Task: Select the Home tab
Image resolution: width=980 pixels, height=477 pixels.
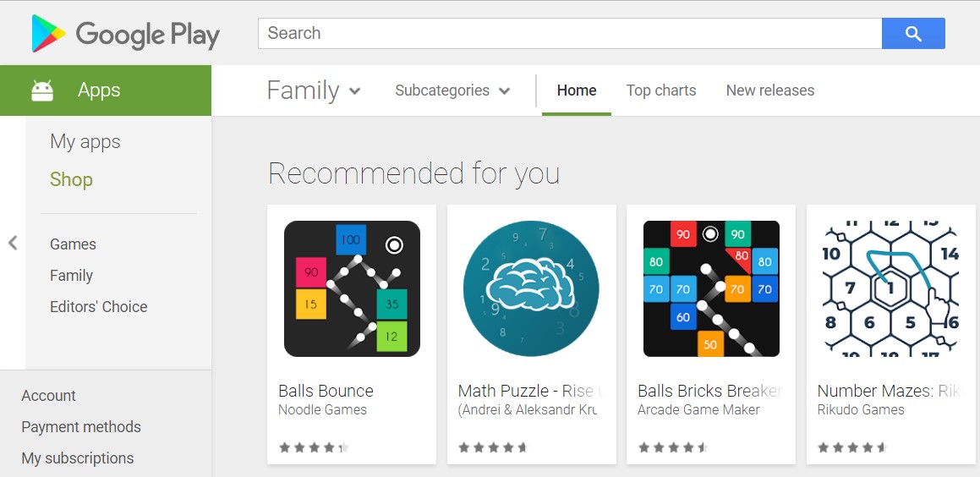Action: pyautogui.click(x=577, y=90)
